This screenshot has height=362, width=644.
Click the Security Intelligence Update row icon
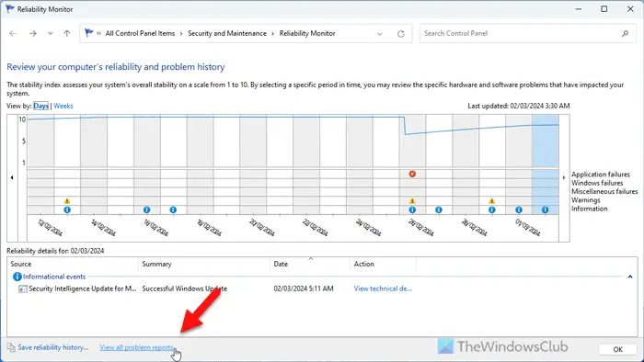pyautogui.click(x=23, y=289)
